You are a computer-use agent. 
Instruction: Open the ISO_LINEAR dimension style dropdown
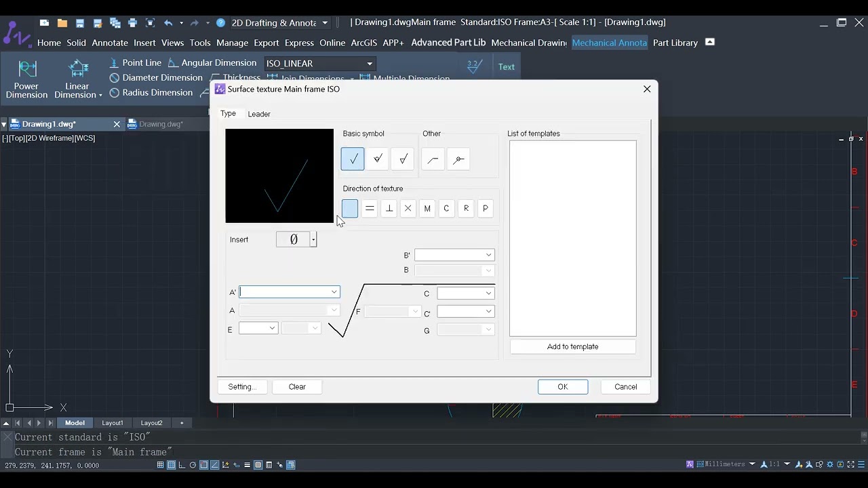(370, 64)
